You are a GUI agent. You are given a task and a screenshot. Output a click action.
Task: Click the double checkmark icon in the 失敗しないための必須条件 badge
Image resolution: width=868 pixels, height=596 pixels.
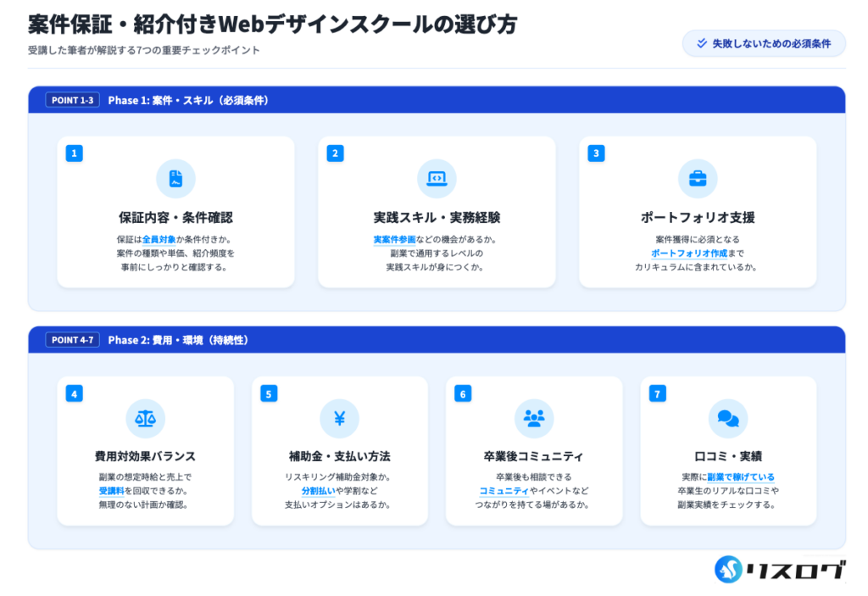pos(701,43)
